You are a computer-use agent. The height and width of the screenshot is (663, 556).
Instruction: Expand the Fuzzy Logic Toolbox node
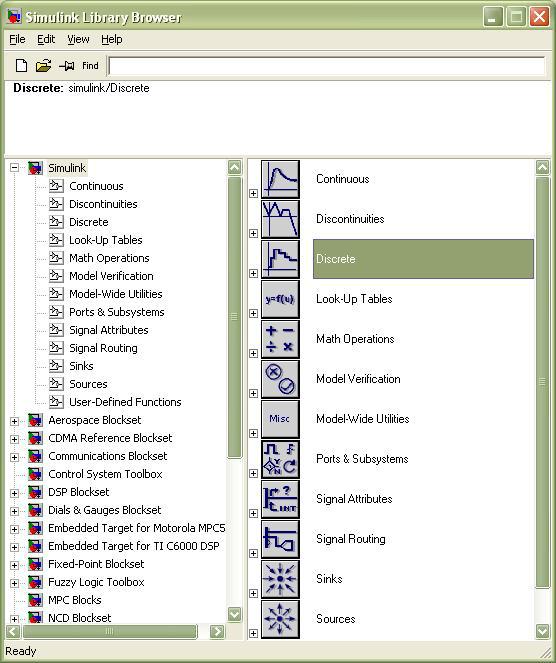coord(14,584)
